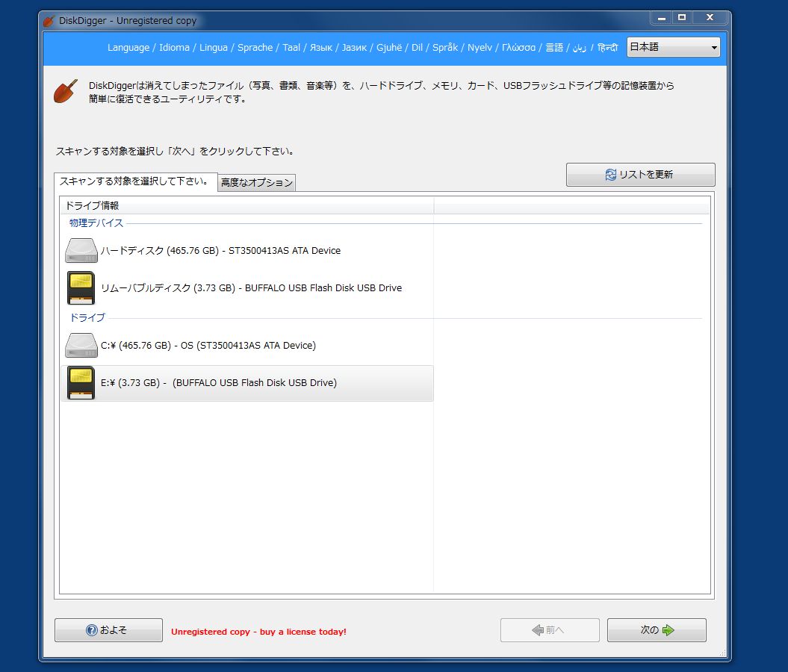Click the question mark icon on およそ
The width and height of the screenshot is (788, 672).
click(91, 629)
